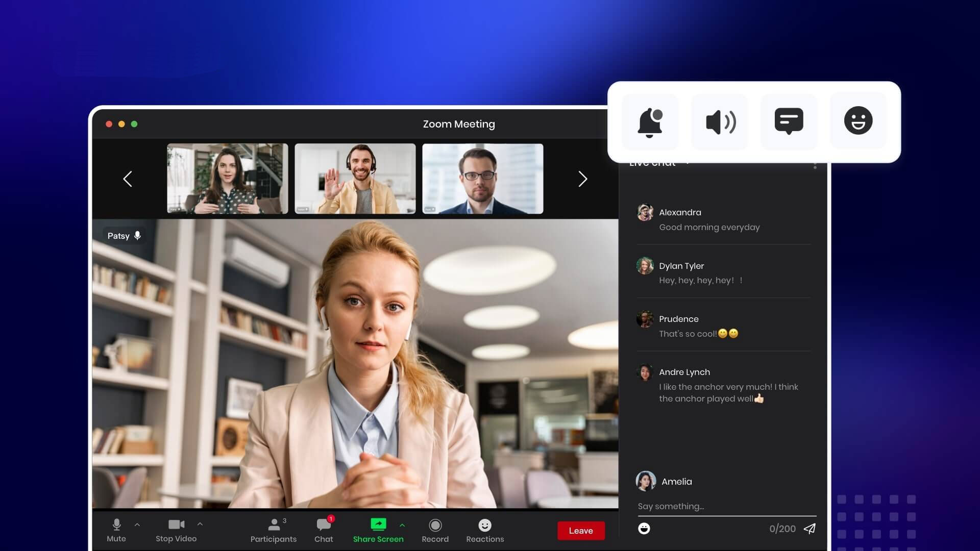The width and height of the screenshot is (980, 551).
Task: Expand video options arrow next to Stop Video
Action: 200,524
